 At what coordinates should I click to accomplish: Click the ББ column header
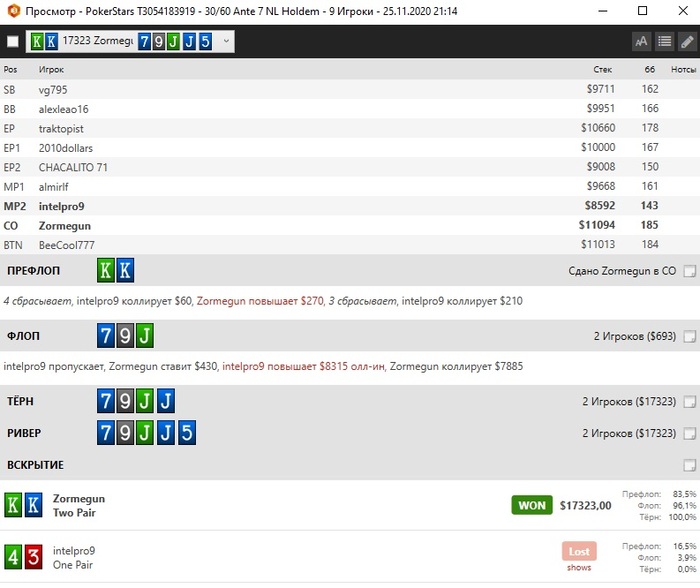650,70
